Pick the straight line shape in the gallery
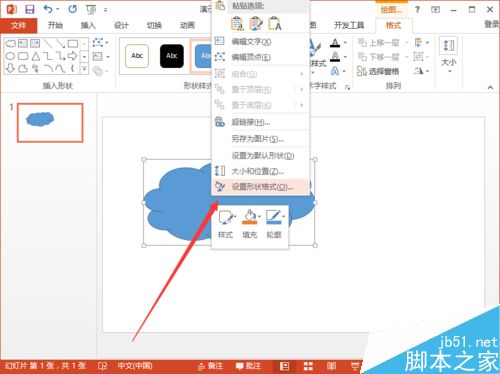 tap(48, 43)
